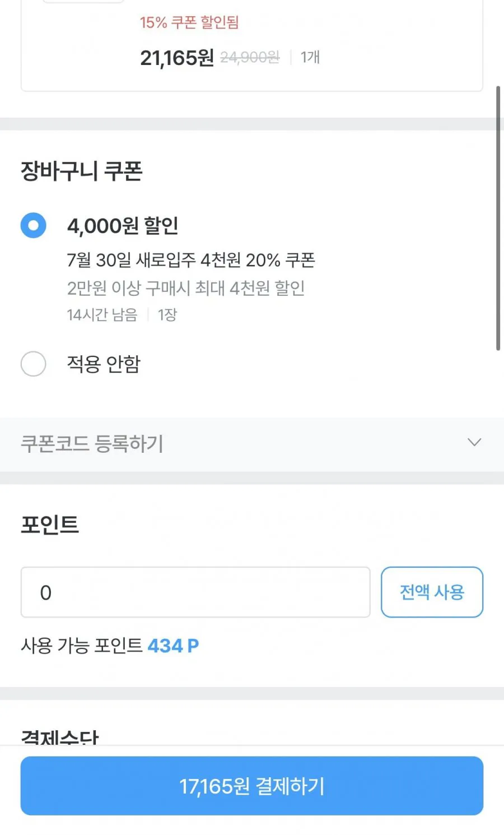Select the 4,000원 할인 coupon radio button
The height and width of the screenshot is (835, 504).
[x=33, y=225]
